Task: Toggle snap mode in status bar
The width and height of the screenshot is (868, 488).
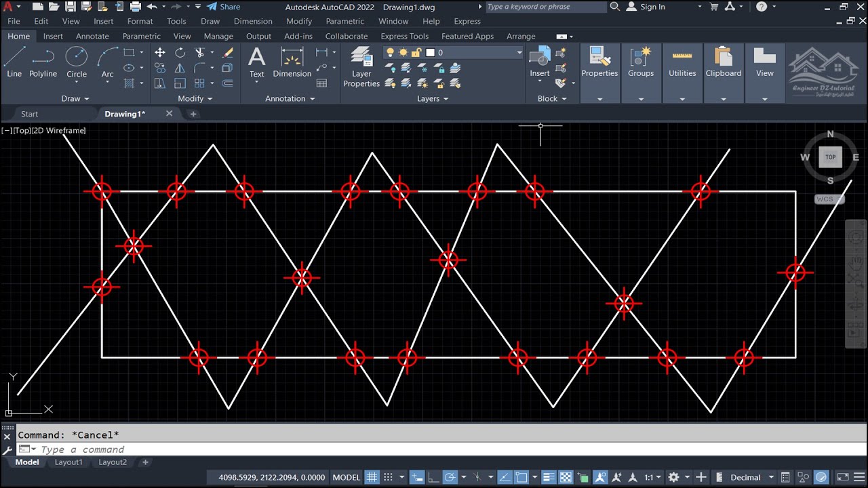Action: click(389, 477)
